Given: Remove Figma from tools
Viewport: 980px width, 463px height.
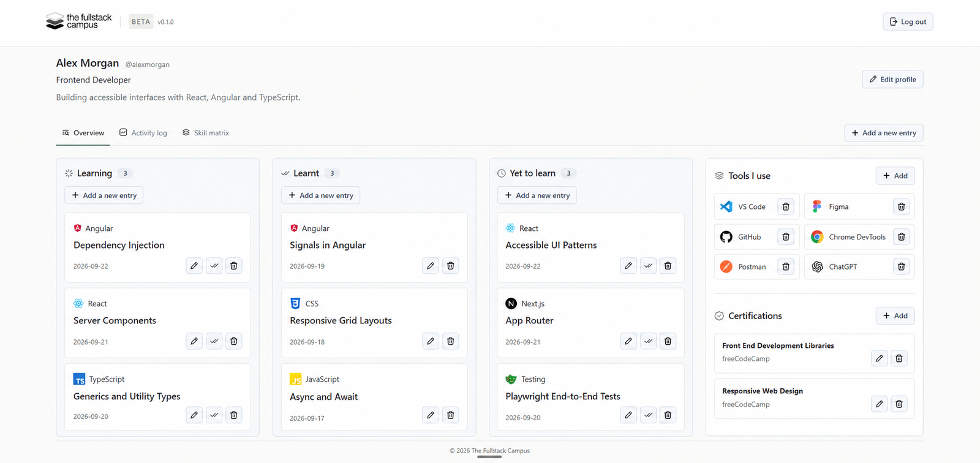Looking at the screenshot, I should [901, 207].
